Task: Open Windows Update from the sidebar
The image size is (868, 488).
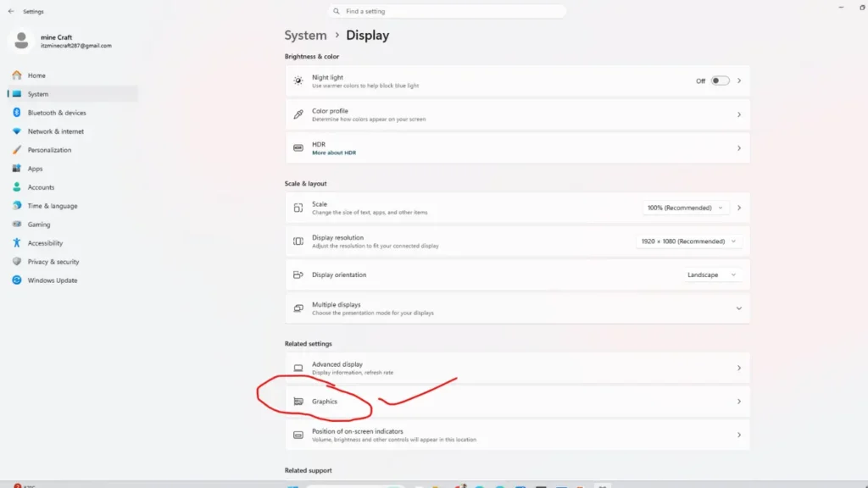Action: click(x=52, y=280)
